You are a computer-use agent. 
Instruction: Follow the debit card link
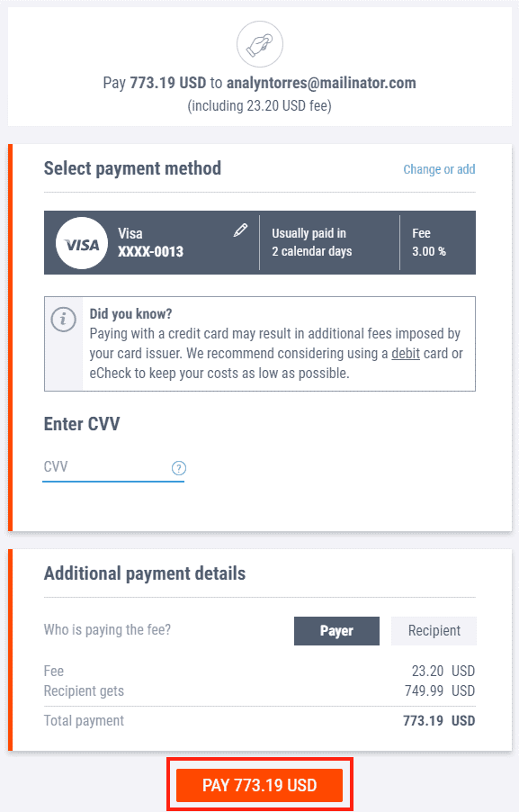405,354
